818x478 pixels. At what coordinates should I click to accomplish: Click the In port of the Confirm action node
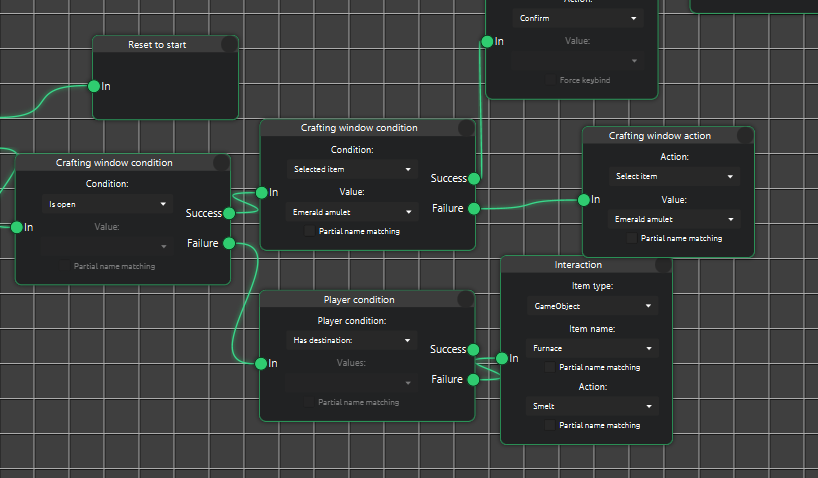487,41
